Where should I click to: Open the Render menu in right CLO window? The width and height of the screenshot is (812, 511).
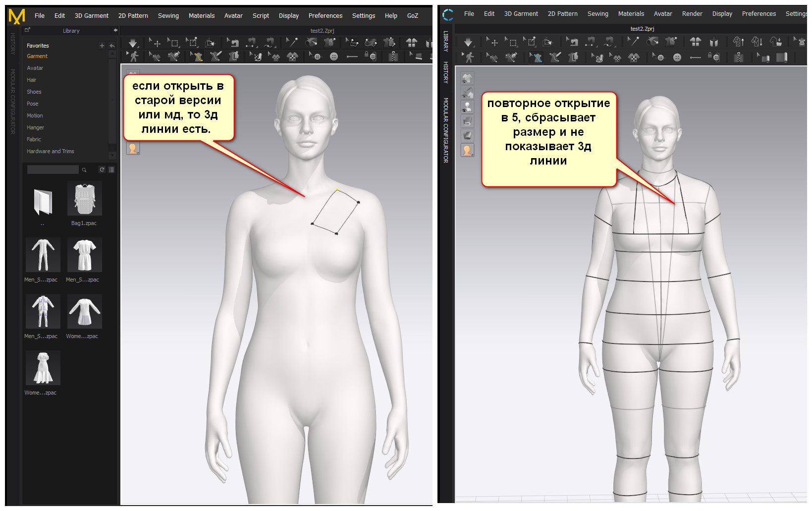692,14
